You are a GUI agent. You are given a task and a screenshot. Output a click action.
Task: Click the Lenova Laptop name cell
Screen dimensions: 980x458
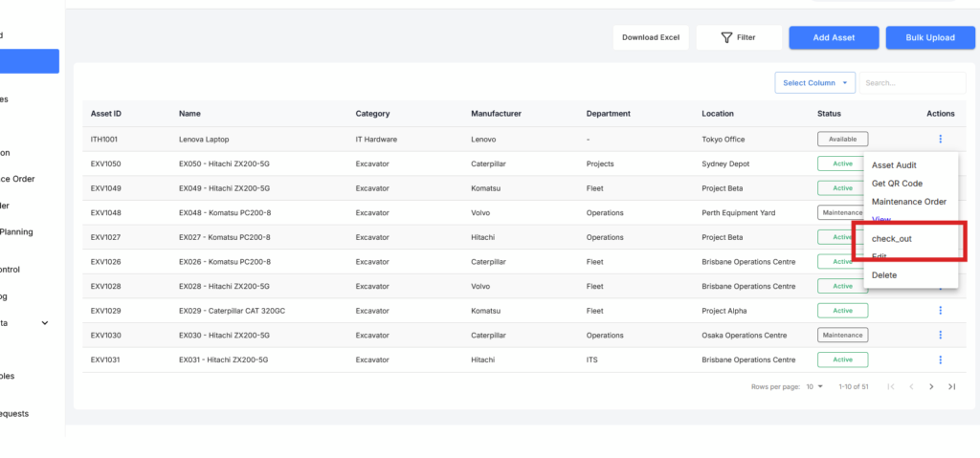coord(204,140)
